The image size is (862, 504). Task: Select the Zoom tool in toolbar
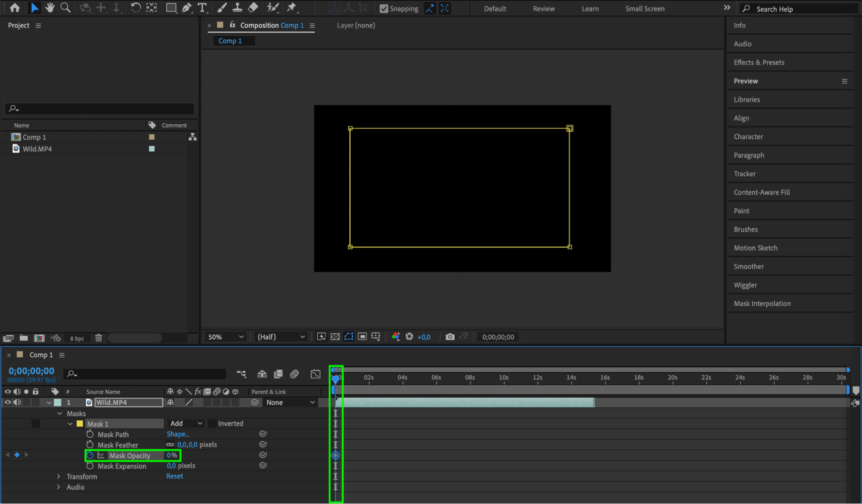click(66, 7)
